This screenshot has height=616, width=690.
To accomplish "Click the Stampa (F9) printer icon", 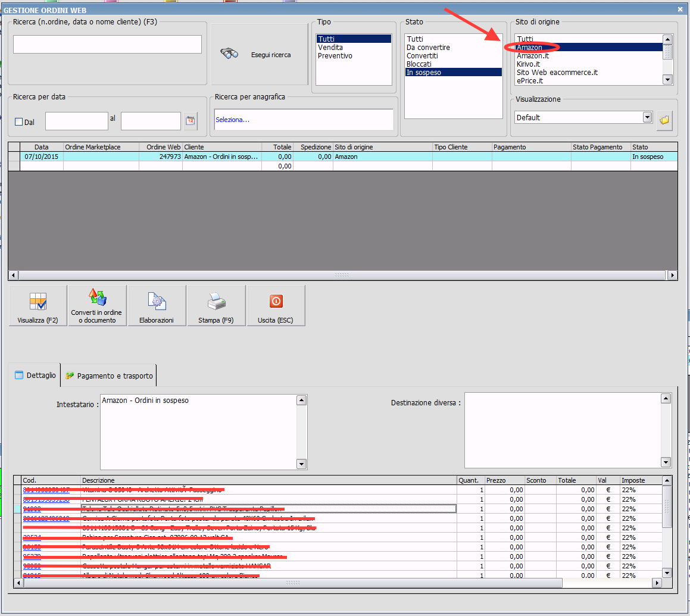I will click(x=216, y=301).
